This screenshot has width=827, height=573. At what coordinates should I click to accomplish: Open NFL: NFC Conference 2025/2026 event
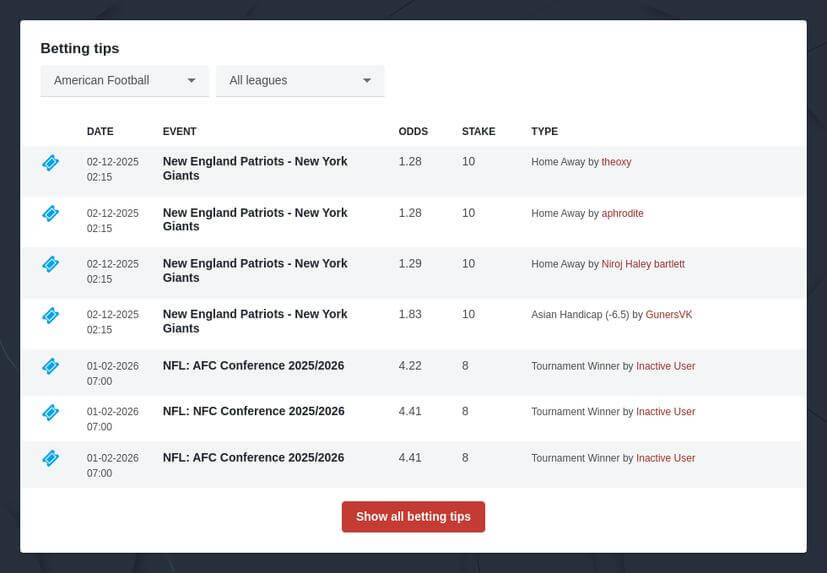[x=253, y=411]
